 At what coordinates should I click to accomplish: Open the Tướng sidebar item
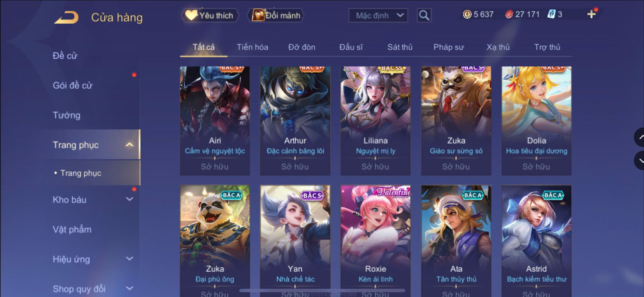66,115
